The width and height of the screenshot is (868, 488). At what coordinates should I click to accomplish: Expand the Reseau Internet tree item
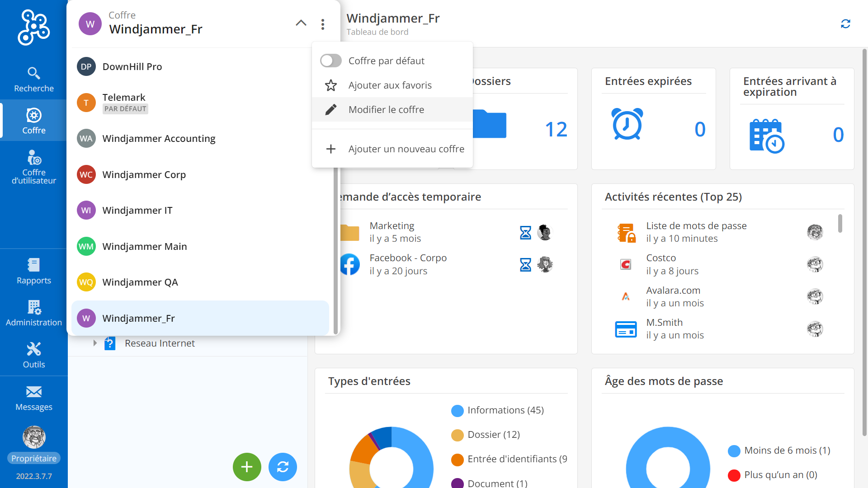95,343
